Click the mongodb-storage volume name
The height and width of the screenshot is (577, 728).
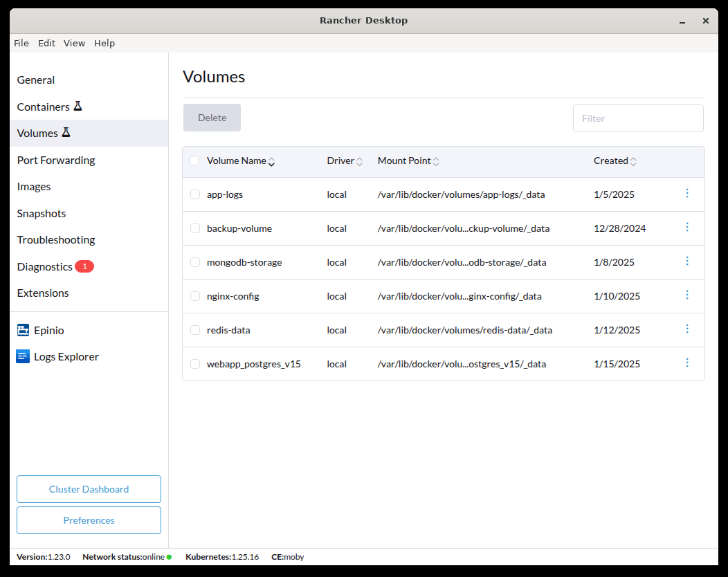click(x=244, y=262)
